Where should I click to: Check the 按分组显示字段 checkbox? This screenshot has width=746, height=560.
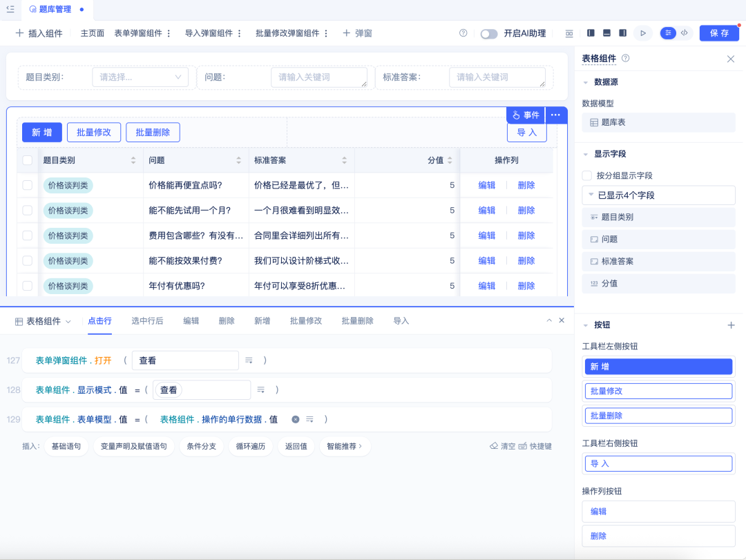[x=587, y=175]
